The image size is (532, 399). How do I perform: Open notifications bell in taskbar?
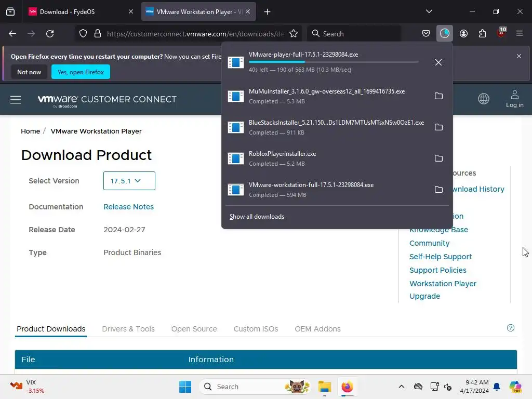click(497, 387)
